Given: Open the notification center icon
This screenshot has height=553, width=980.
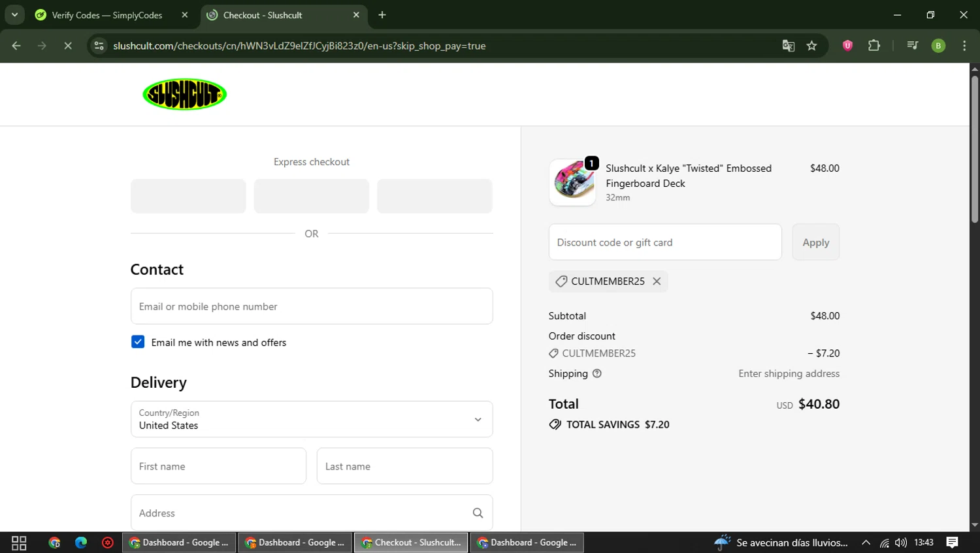Looking at the screenshot, I should point(953,543).
